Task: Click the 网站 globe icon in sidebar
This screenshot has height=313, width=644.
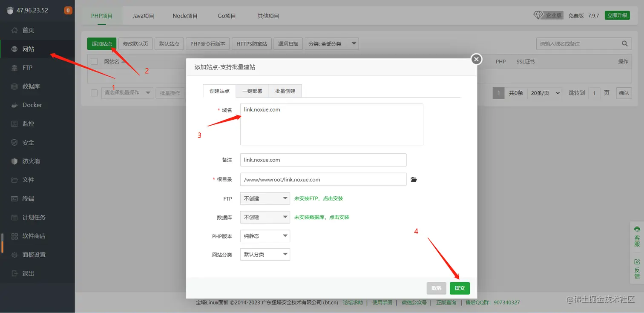Action: point(14,49)
